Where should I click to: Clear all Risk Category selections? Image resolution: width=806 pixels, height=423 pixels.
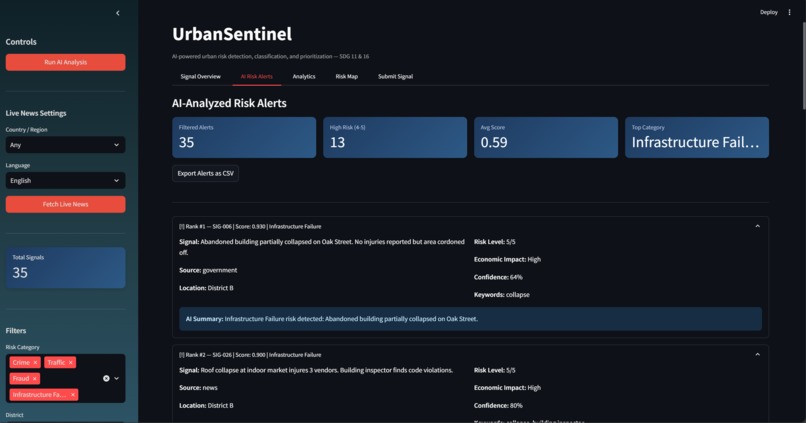(106, 378)
